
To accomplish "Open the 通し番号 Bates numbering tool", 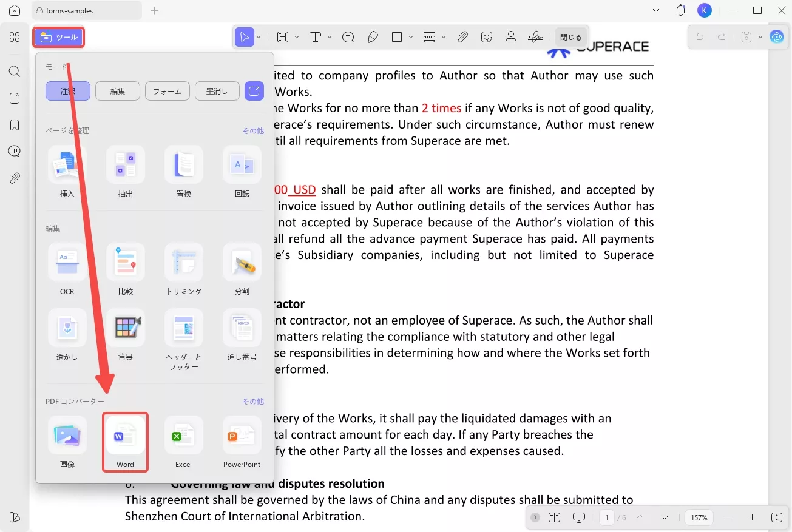I will [x=242, y=336].
